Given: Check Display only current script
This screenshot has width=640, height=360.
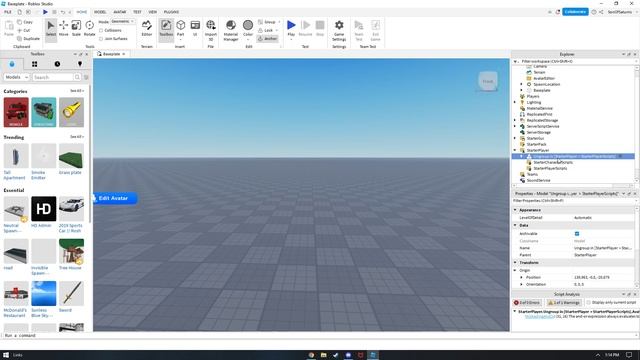Looking at the screenshot, I should 588,302.
